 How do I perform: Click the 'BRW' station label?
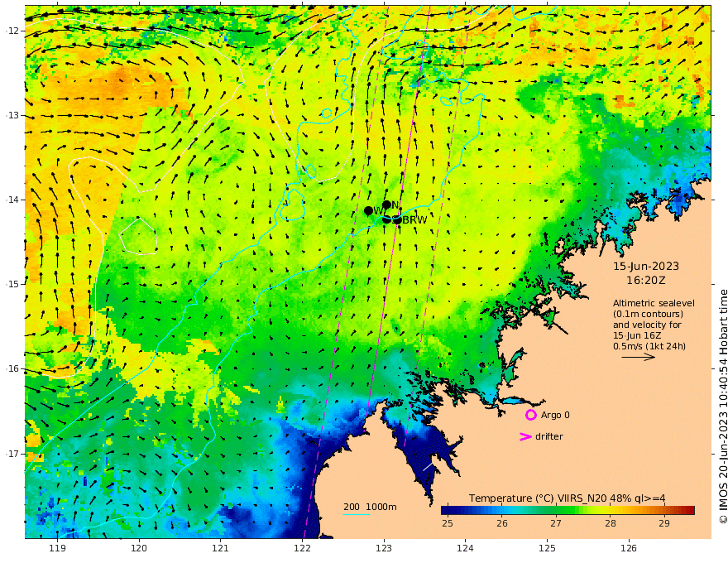(414, 220)
